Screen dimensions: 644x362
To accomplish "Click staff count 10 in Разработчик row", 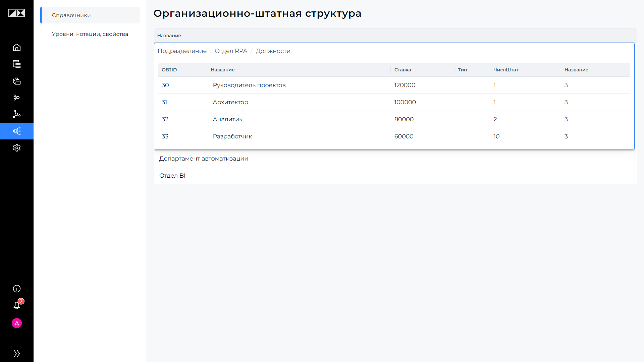I will click(x=496, y=136).
